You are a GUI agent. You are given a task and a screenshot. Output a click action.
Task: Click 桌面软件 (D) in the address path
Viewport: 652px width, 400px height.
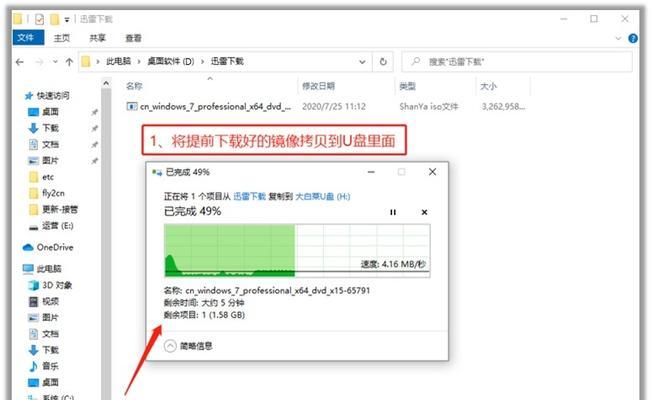[170, 62]
